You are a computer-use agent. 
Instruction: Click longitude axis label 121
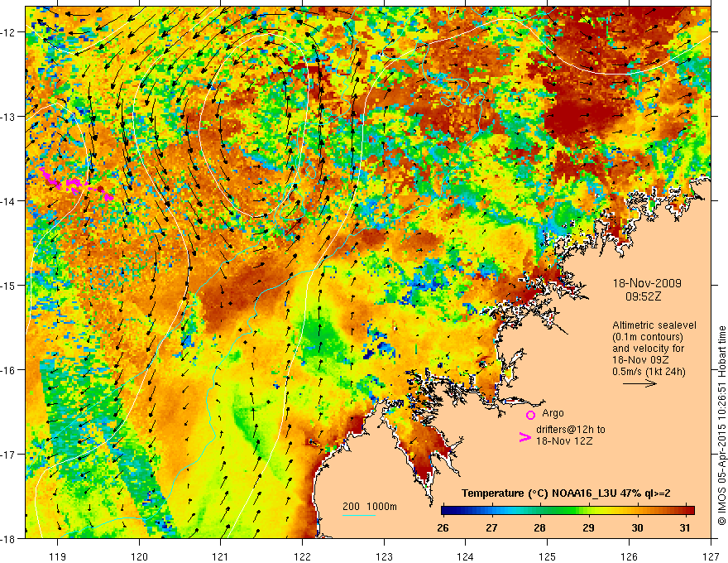coord(221,556)
